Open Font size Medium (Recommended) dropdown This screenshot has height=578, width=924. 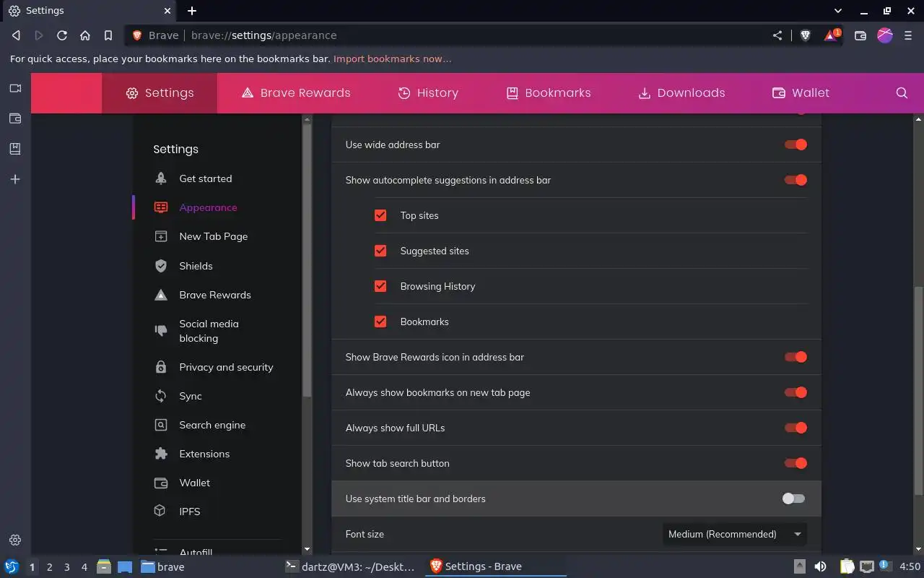click(735, 534)
